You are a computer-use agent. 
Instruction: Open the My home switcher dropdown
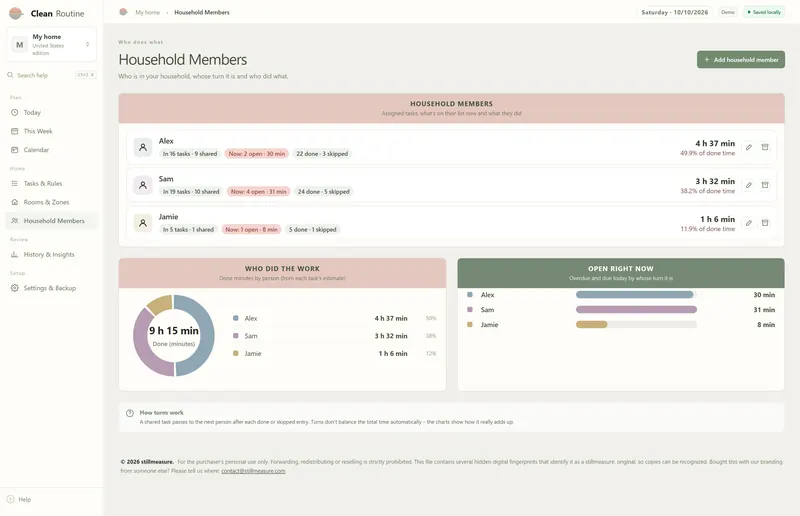point(52,44)
